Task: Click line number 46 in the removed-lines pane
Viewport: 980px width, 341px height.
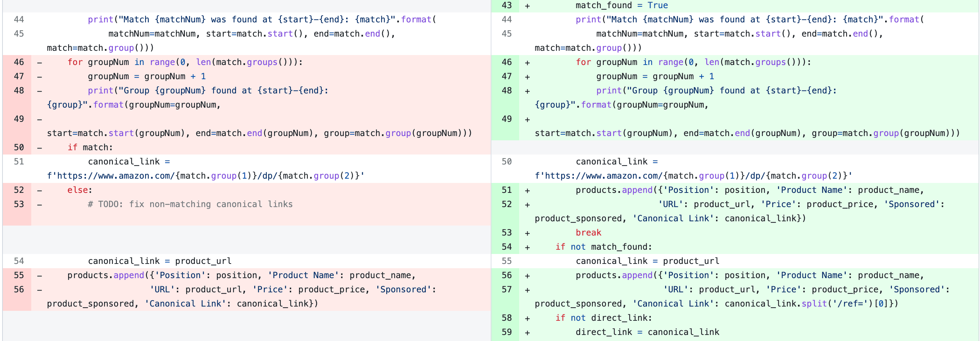Action: pyautogui.click(x=18, y=62)
